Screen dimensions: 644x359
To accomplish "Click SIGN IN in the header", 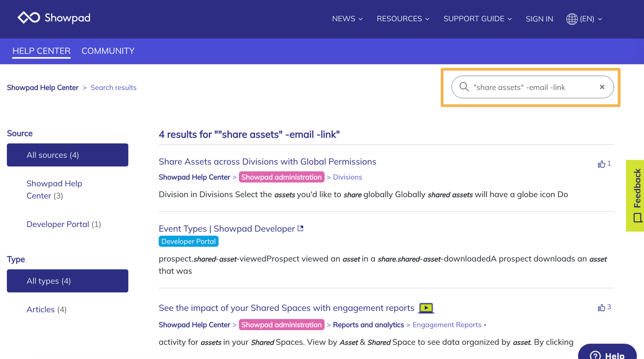I will 539,19.
